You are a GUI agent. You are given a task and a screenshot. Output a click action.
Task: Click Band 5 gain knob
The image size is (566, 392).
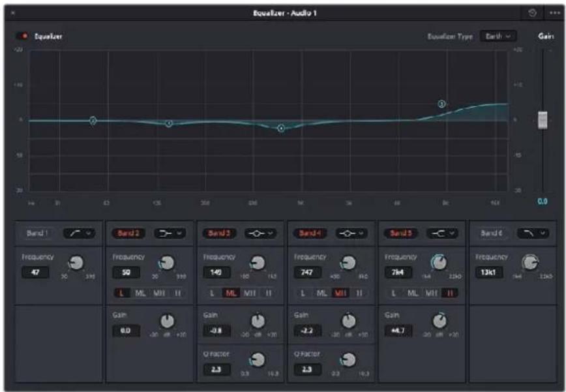click(x=439, y=321)
